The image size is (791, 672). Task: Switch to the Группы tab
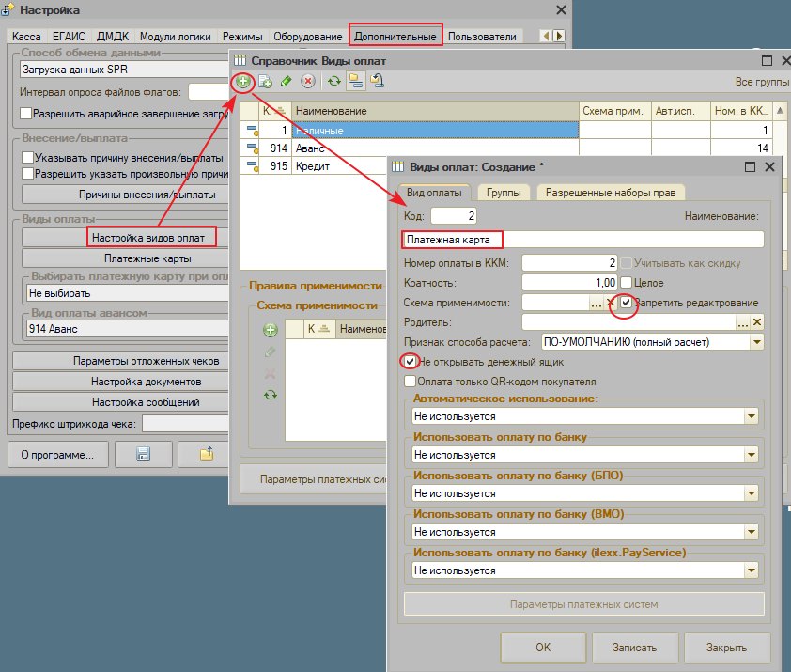click(504, 193)
